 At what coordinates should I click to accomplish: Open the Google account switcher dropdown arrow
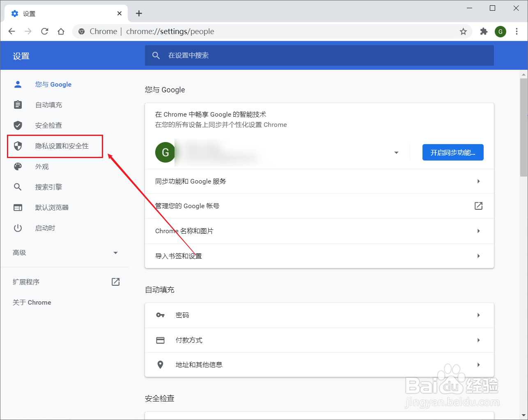click(x=396, y=152)
